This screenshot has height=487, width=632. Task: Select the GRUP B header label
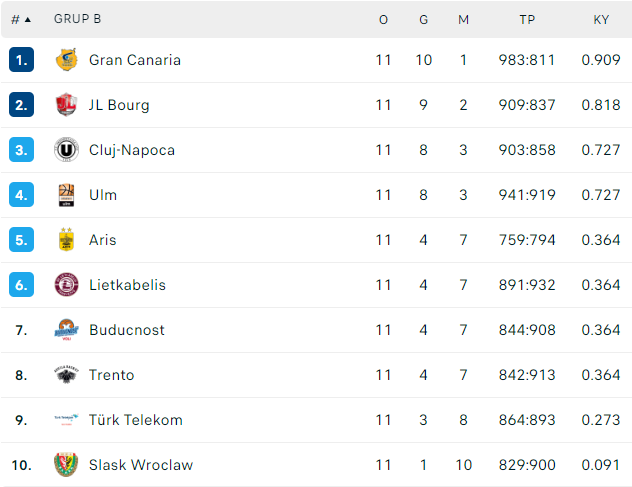pos(77,19)
